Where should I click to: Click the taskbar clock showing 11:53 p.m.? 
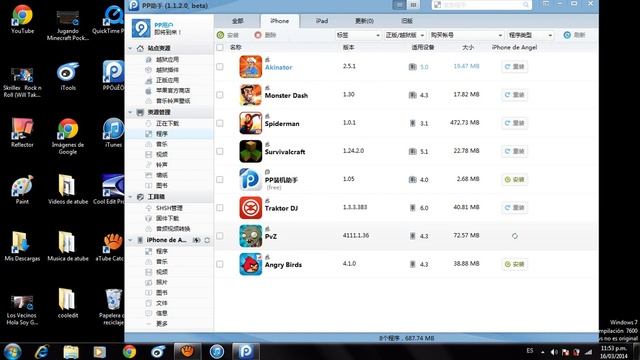click(613, 352)
